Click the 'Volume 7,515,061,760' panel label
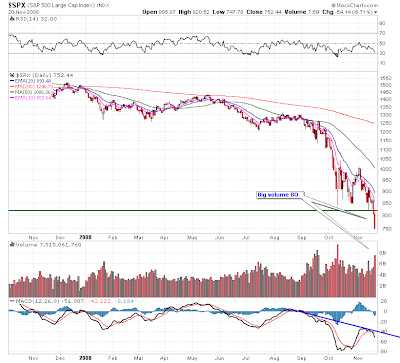 pyautogui.click(x=48, y=245)
